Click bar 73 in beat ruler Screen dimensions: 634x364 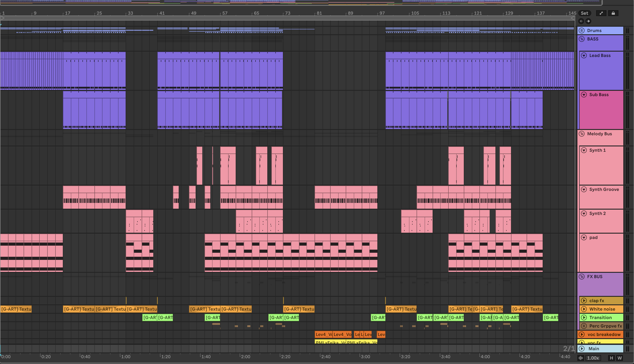click(288, 13)
